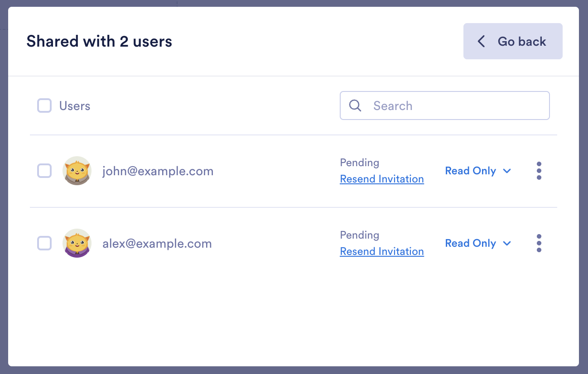The image size is (588, 374).
Task: Click the john@example.com email text
Action: 158,171
